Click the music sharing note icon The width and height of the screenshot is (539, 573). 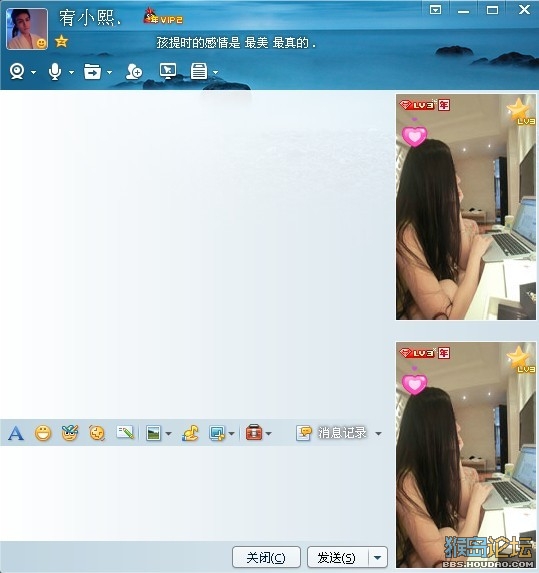[x=190, y=433]
